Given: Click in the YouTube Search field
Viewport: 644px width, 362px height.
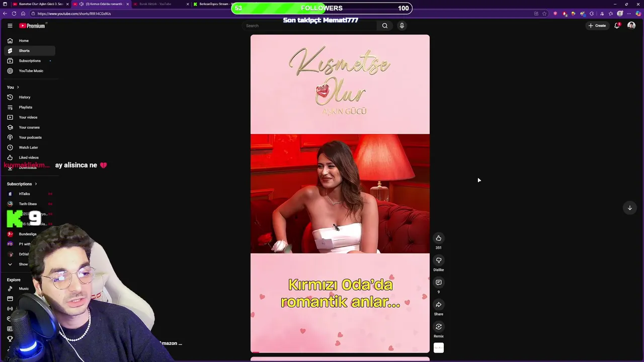Looking at the screenshot, I should [309, 26].
